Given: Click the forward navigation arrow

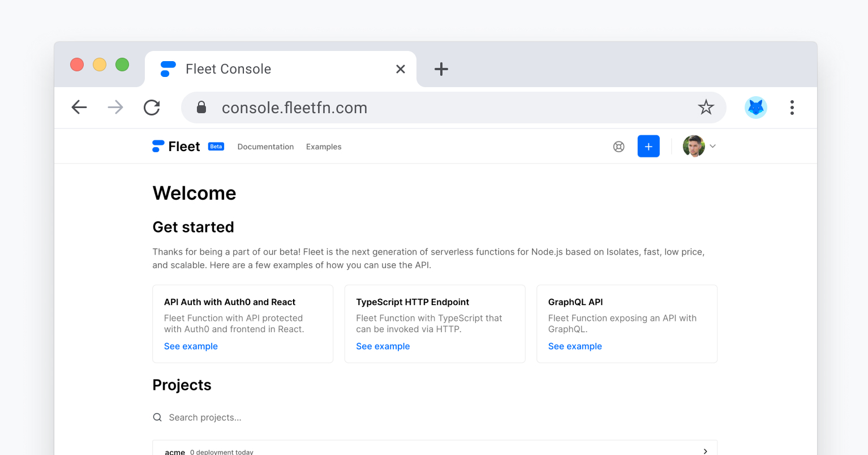Looking at the screenshot, I should point(115,107).
